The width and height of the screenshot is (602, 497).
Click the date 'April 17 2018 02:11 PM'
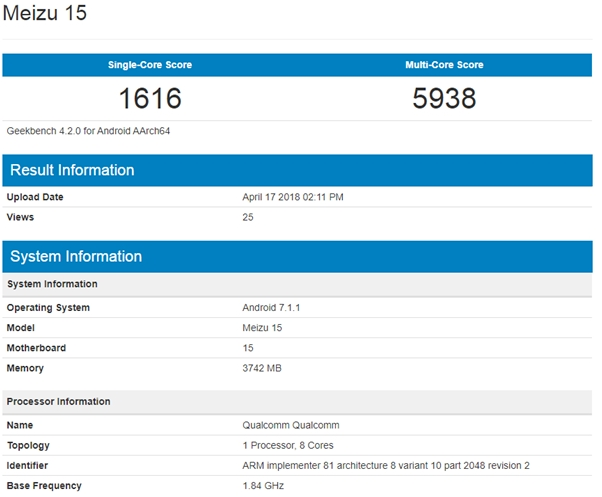[293, 197]
